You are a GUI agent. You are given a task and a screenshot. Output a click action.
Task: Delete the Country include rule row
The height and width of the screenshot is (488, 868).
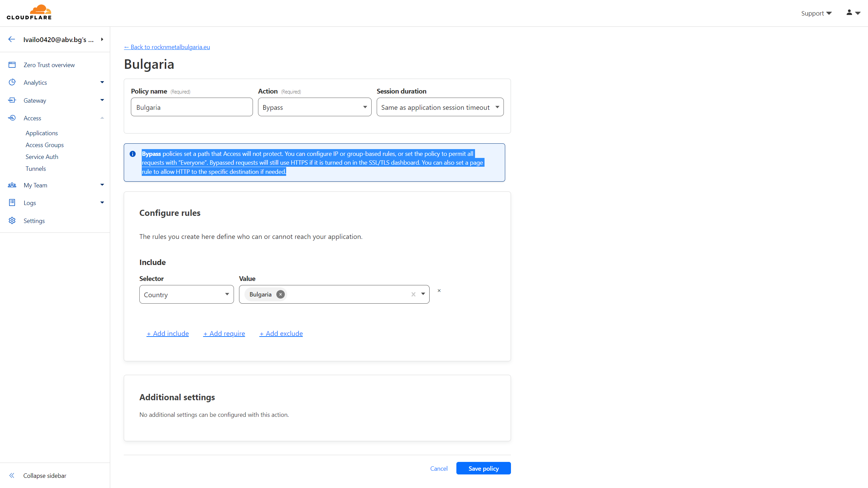[x=439, y=291]
